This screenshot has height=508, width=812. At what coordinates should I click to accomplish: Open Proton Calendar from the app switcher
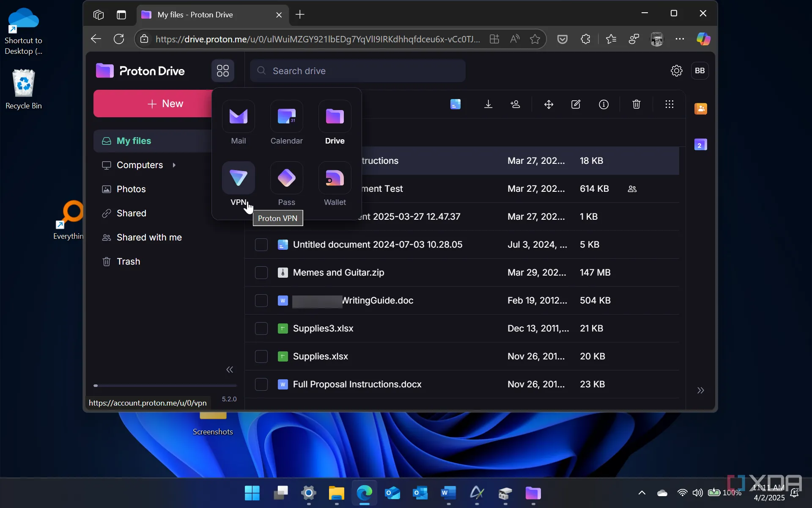coord(286,123)
